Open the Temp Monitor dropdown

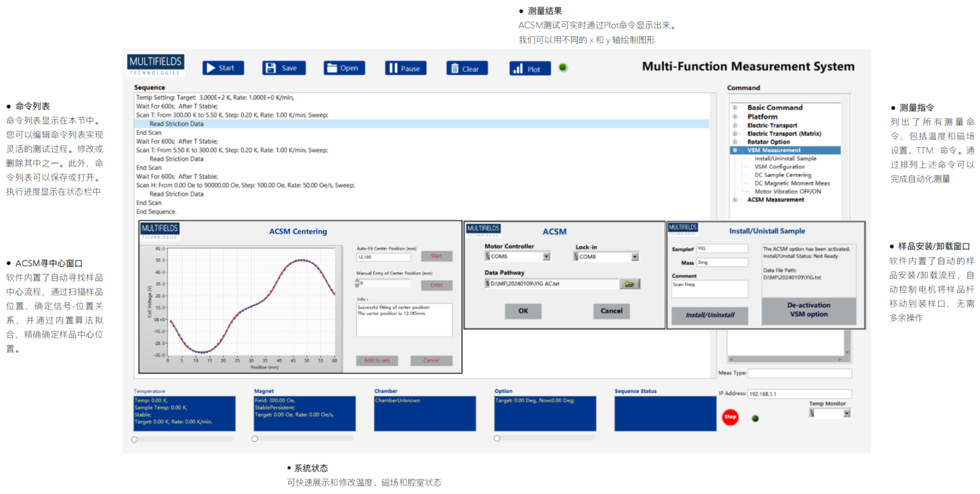click(x=847, y=413)
